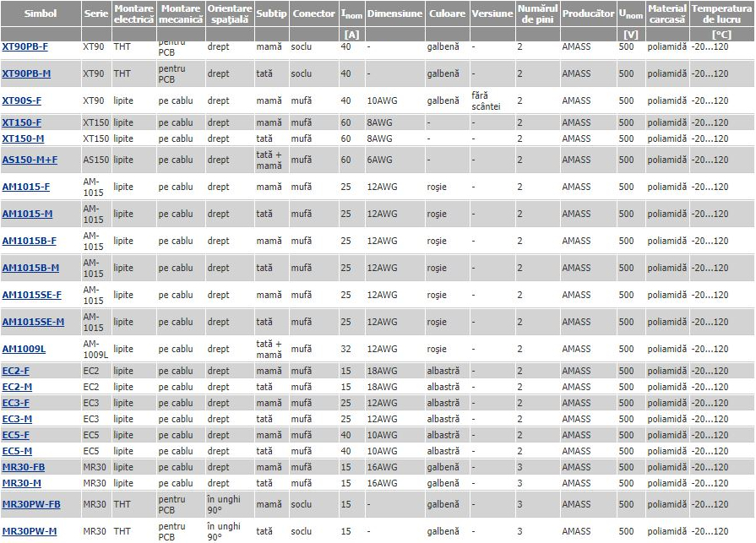This screenshot has width=756, height=543.
Task: Click the Orientare spațială column header
Action: [x=230, y=14]
